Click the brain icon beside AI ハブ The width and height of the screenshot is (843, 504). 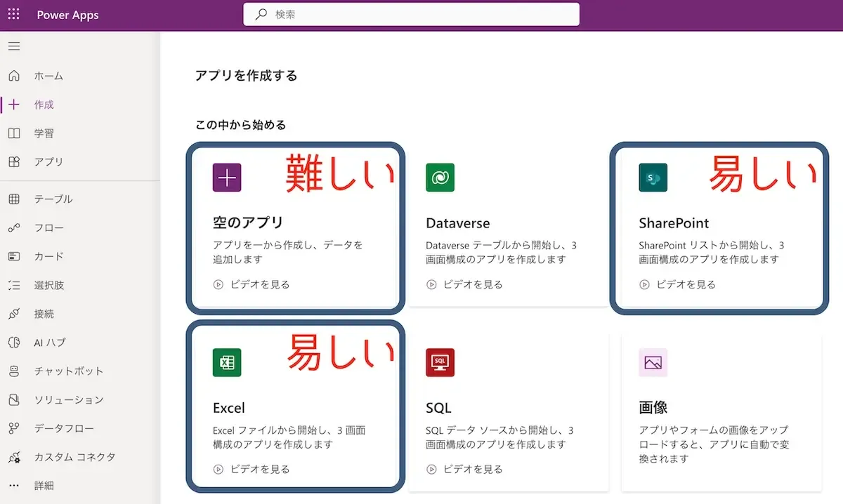pyautogui.click(x=14, y=343)
